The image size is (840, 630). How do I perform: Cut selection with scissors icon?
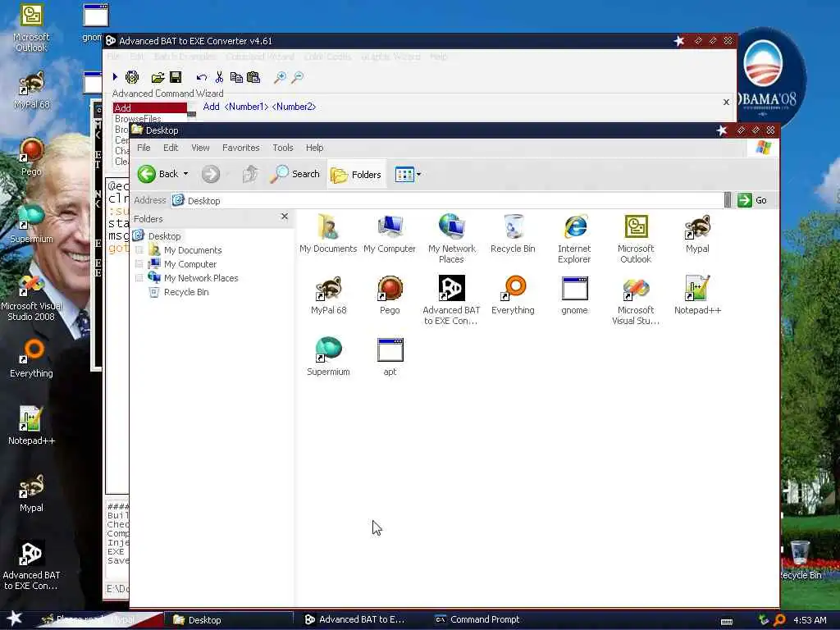[x=219, y=77]
